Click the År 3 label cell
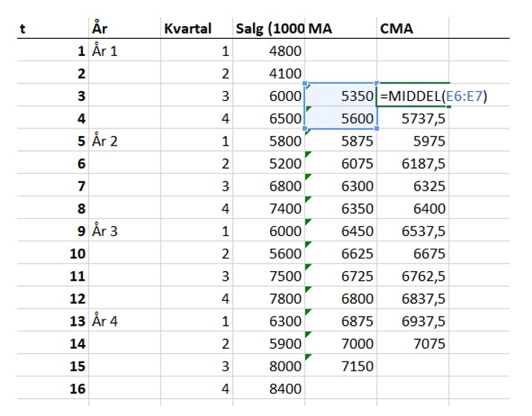Viewport: 532px width, 416px height. click(x=123, y=232)
